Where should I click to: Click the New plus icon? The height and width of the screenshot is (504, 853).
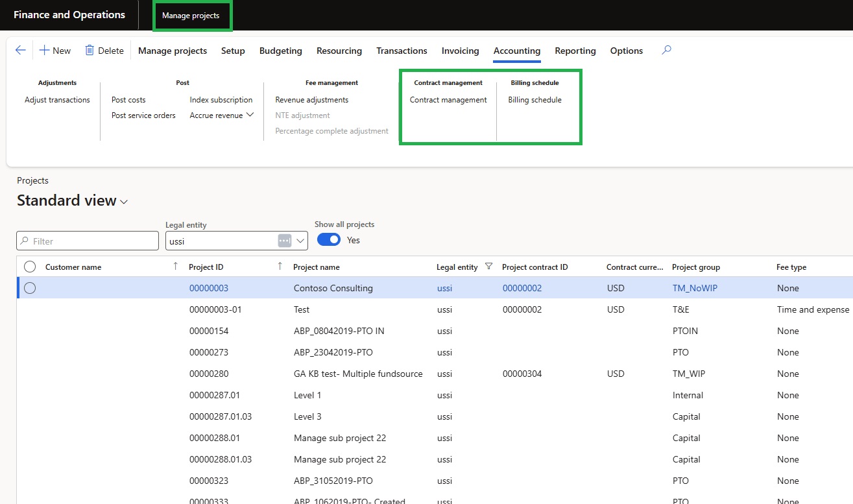pos(45,51)
